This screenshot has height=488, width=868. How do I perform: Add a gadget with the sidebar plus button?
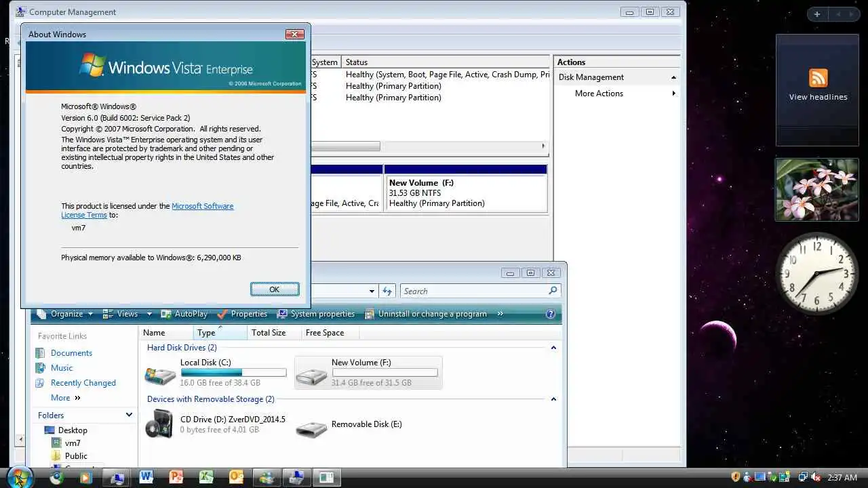click(x=817, y=14)
